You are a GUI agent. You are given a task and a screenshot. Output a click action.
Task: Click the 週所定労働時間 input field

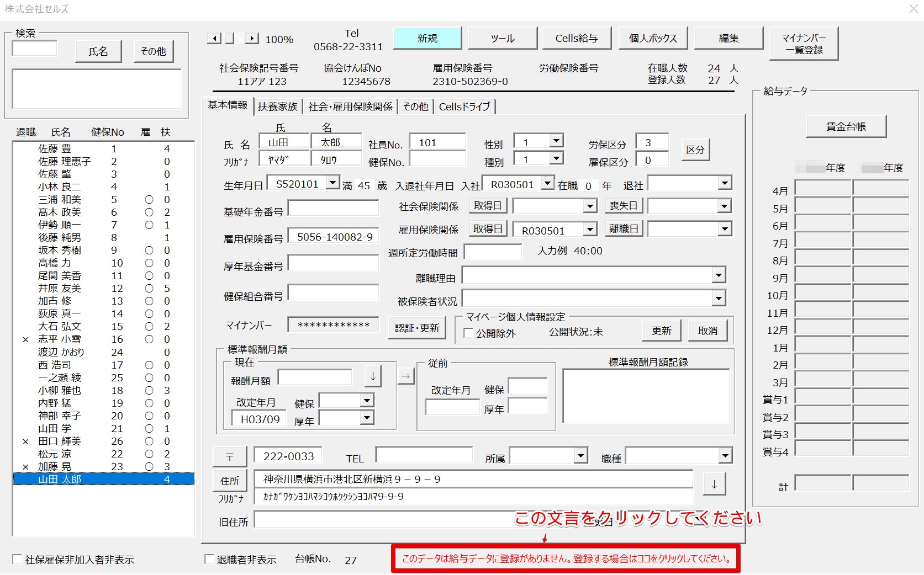coord(493,252)
